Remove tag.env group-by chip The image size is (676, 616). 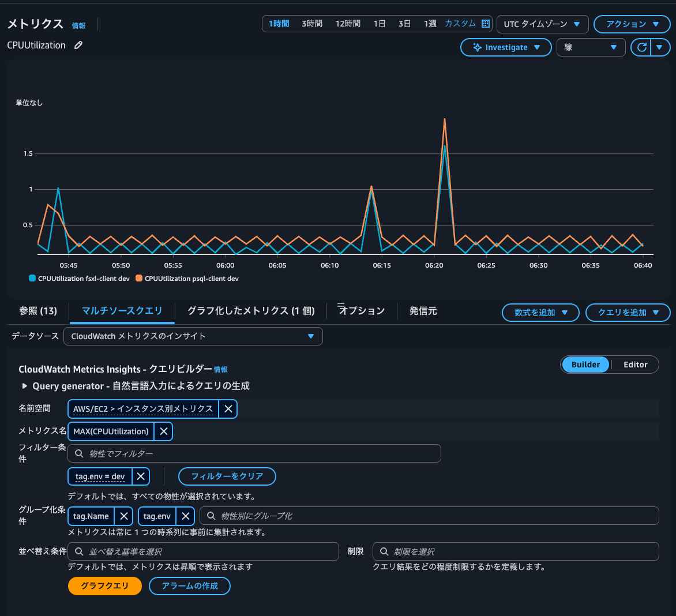[x=185, y=516]
